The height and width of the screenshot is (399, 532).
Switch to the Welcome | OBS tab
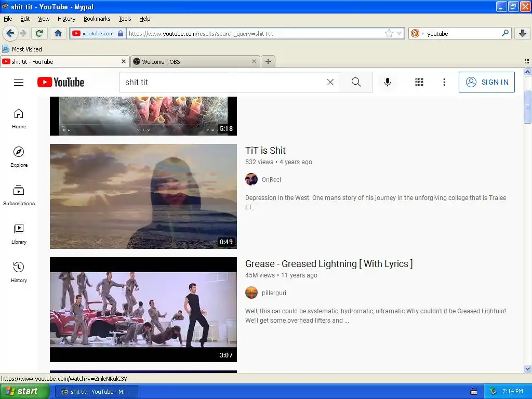coord(195,61)
